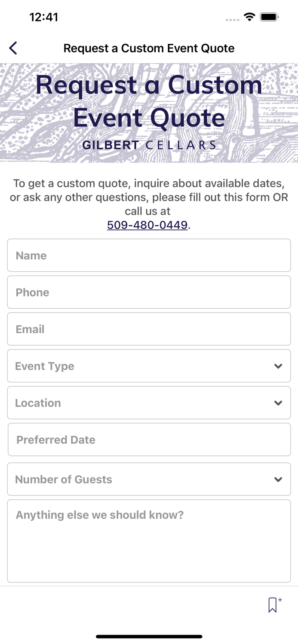Tap the battery indicator icon
The width and height of the screenshot is (298, 644).
270,17
